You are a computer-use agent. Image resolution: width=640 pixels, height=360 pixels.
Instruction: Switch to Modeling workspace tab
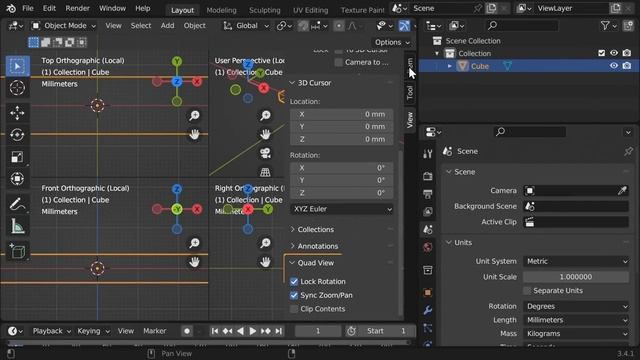(x=221, y=10)
